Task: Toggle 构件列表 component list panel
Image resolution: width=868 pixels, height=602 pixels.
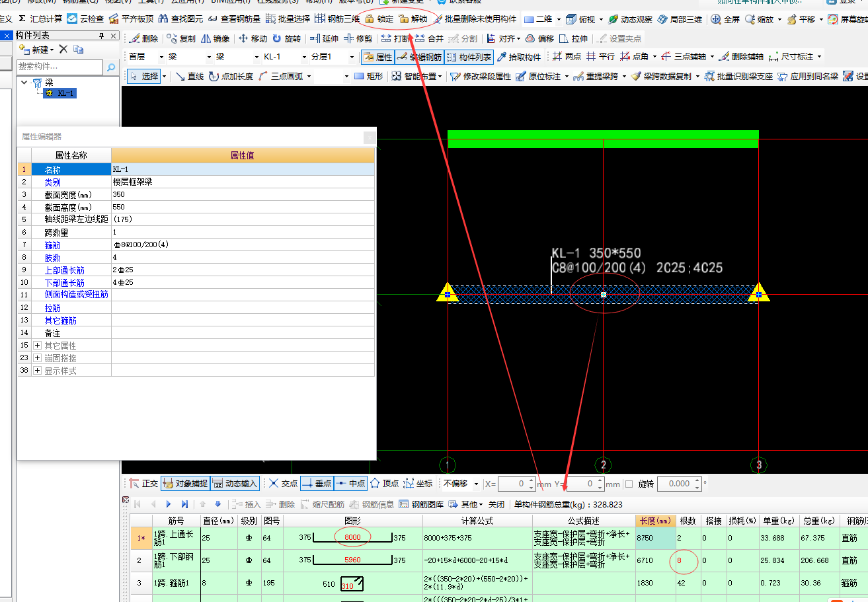Action: (x=469, y=57)
